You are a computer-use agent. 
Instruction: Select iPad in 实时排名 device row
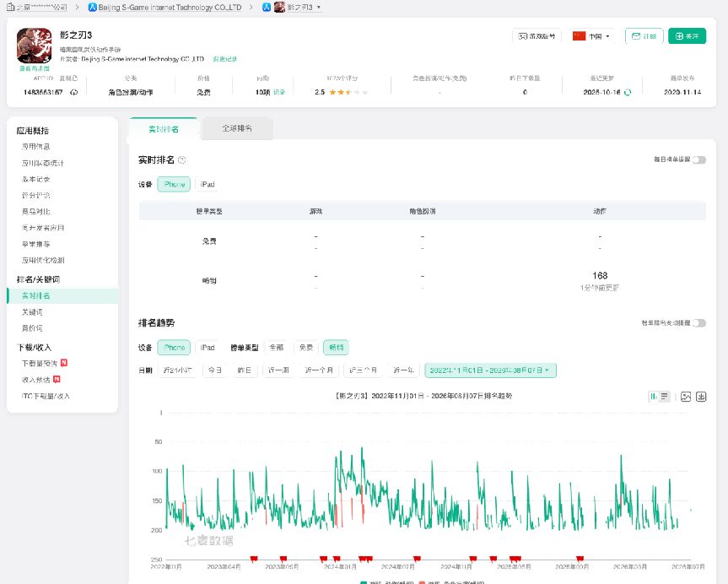(x=207, y=185)
